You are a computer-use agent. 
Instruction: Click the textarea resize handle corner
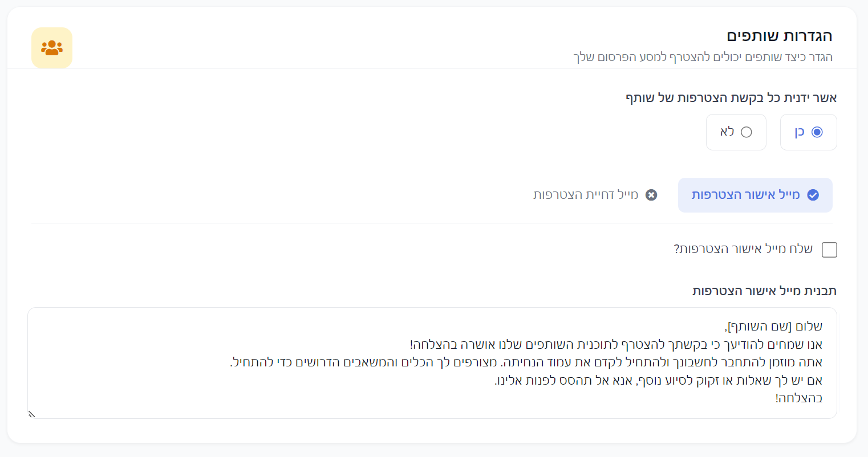(32, 414)
